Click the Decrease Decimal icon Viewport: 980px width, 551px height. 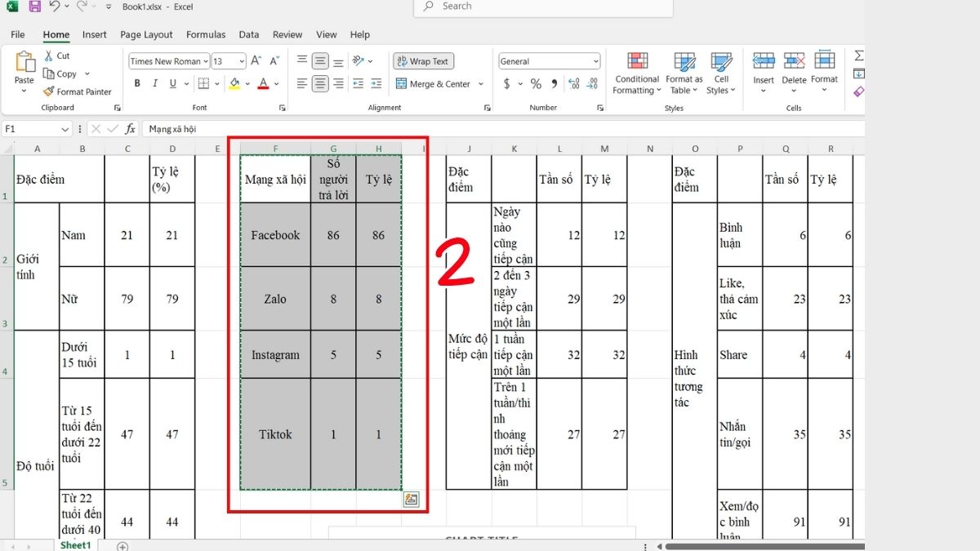[x=592, y=83]
